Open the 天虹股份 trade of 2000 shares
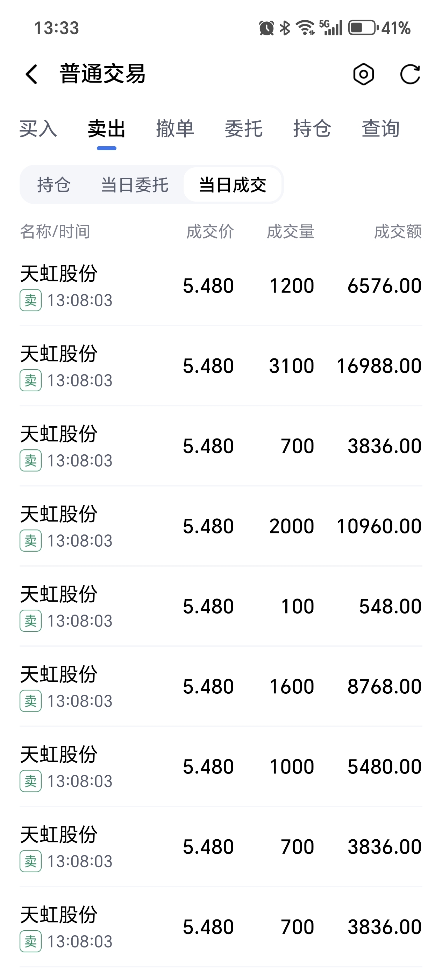 tap(221, 526)
